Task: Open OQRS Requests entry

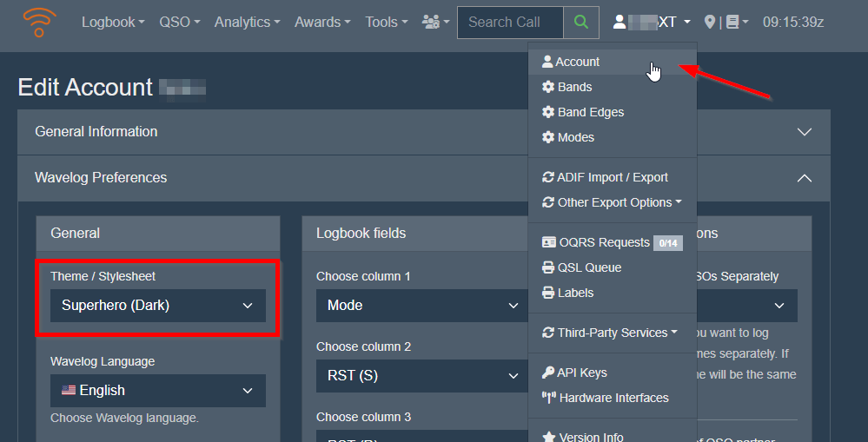Action: [x=613, y=242]
